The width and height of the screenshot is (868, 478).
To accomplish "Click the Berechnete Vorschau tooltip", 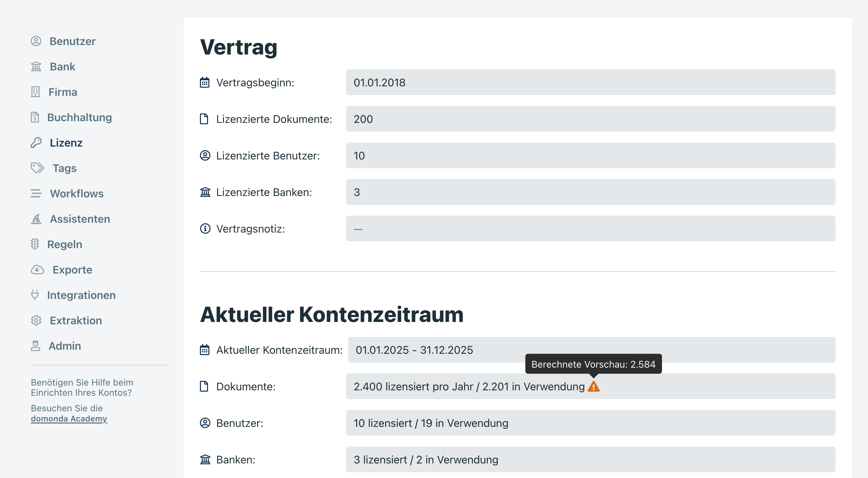I will pyautogui.click(x=593, y=364).
